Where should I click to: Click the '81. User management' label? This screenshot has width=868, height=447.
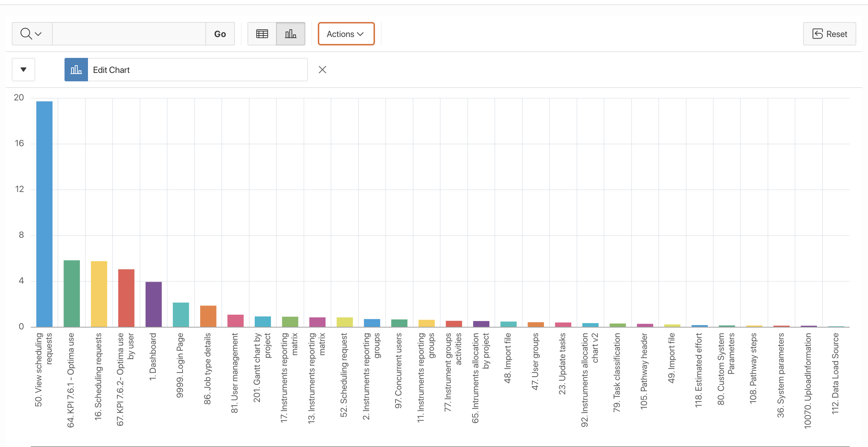pyautogui.click(x=235, y=373)
